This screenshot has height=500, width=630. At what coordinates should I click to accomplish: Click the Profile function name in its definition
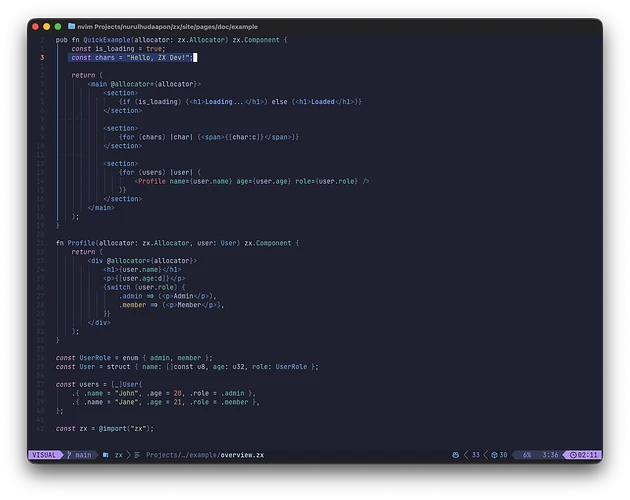click(81, 242)
